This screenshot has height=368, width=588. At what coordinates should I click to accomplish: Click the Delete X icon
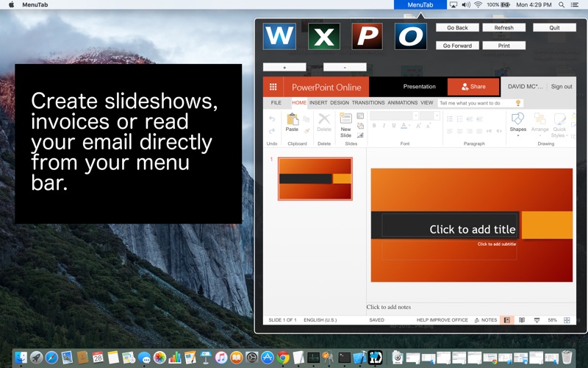pyautogui.click(x=324, y=118)
